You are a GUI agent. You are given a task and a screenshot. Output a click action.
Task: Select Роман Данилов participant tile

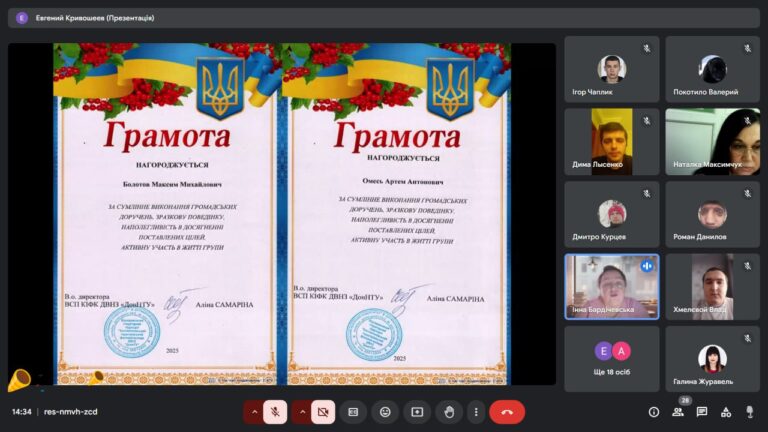point(713,214)
